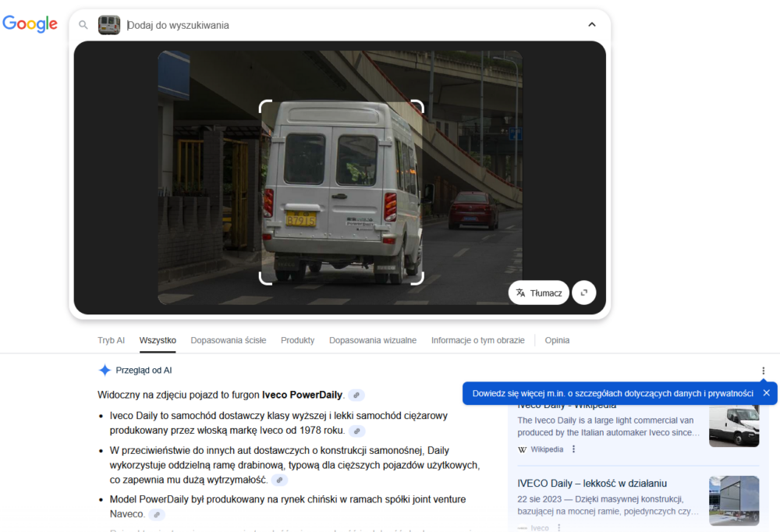This screenshot has height=532, width=780.
Task: Click the source link icon after 'Naveco.'
Action: coord(157,515)
